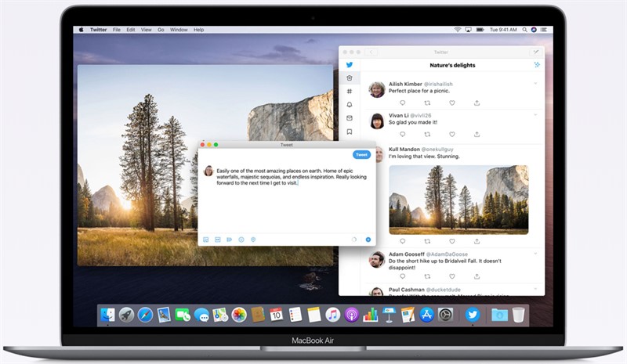This screenshot has width=627, height=364.
Task: Expand options chevron on Ailish Kimber's tweet
Action: click(x=535, y=83)
